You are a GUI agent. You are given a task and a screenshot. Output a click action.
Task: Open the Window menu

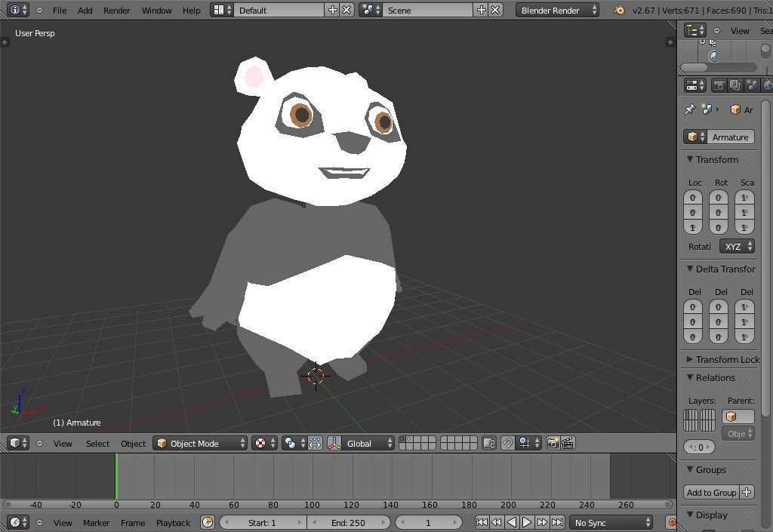pyautogui.click(x=156, y=11)
